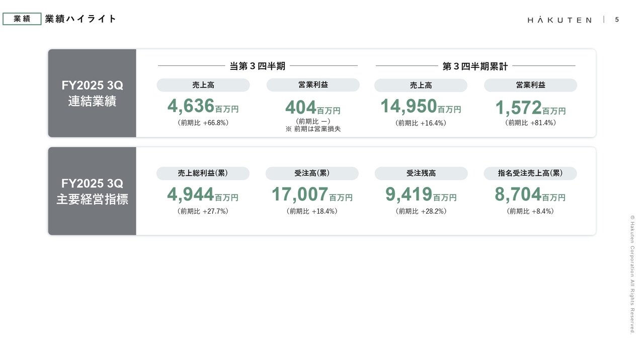This screenshot has height=362, width=644.
Task: Click the 17,007百万円 order value
Action: 312,195
